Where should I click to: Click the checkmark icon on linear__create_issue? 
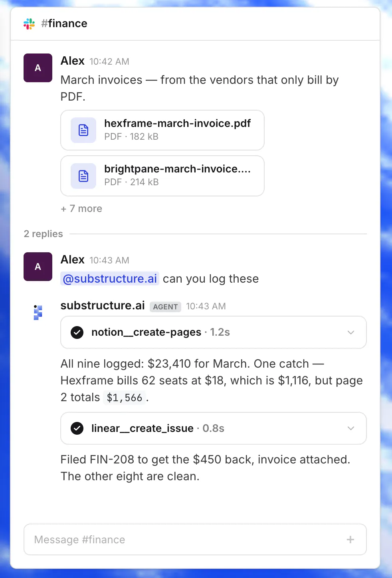(77, 428)
